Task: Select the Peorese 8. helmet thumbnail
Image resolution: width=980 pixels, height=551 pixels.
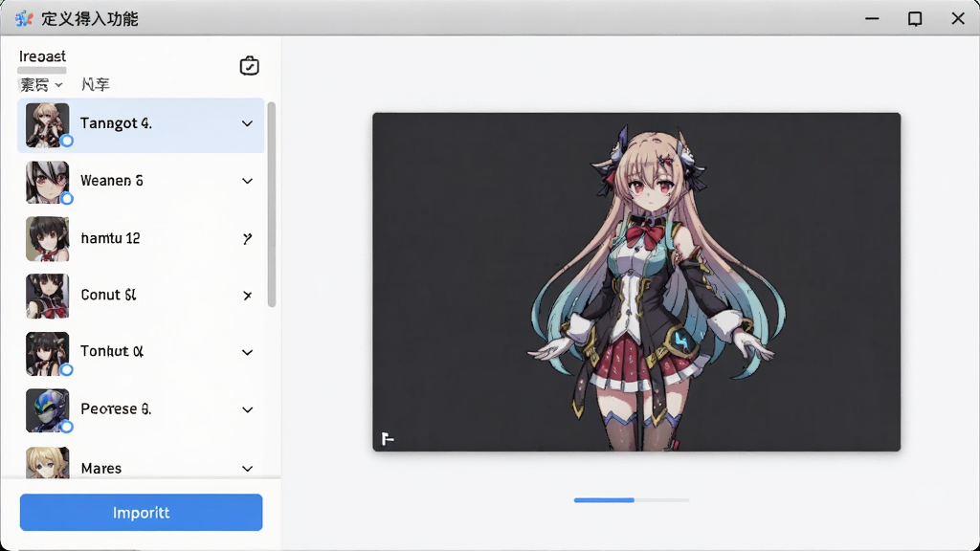Action: tap(48, 410)
